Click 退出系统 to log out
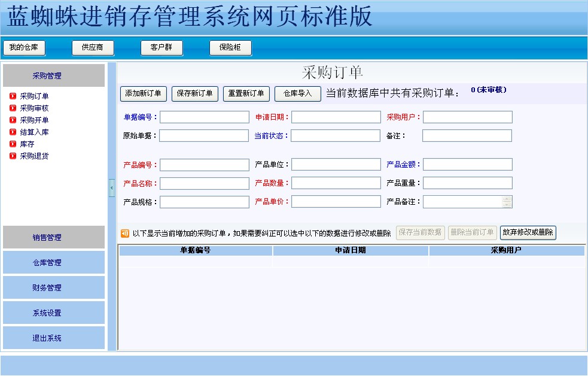This screenshot has height=376, width=588. point(54,338)
